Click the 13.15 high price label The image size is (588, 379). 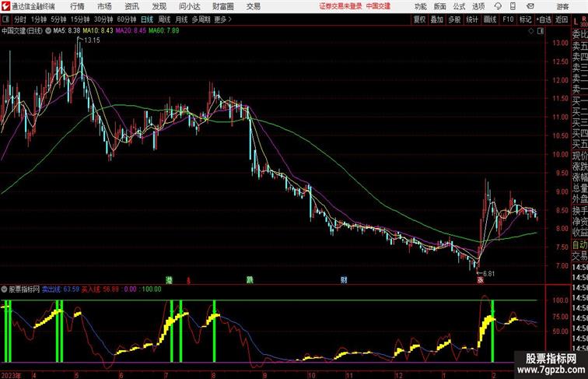(92, 40)
